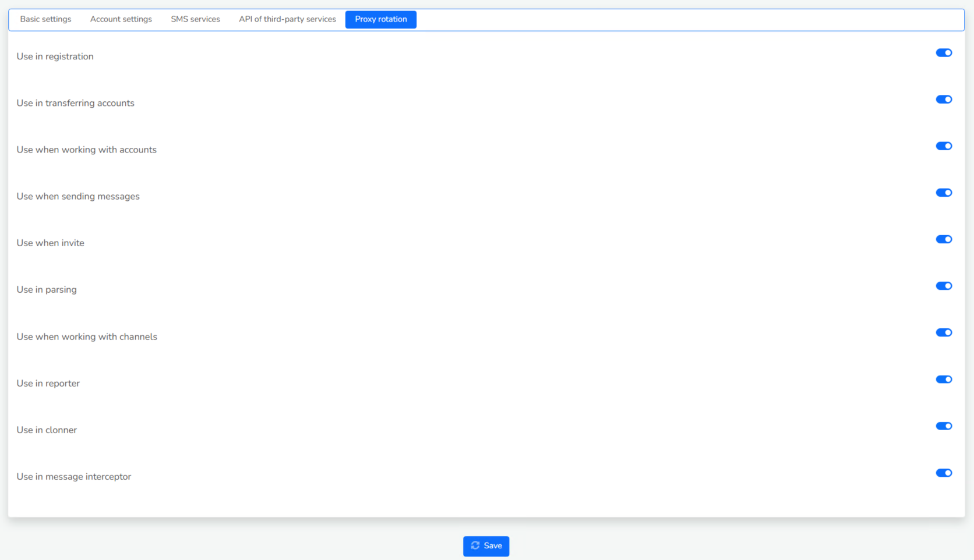The image size is (974, 560).
Task: Switch off Use in message interceptor
Action: click(x=944, y=473)
